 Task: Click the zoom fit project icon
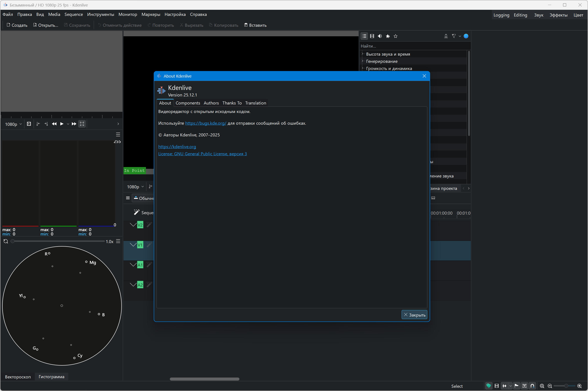pos(542,386)
